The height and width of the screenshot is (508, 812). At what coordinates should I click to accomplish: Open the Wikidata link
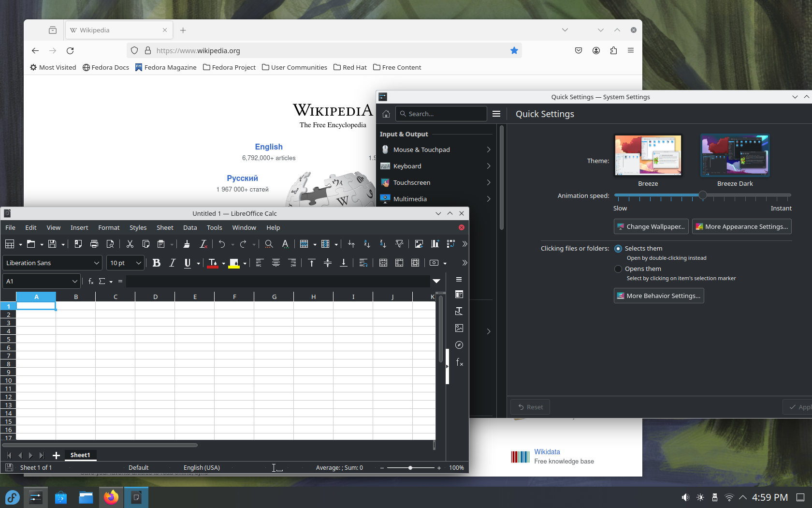(547, 452)
